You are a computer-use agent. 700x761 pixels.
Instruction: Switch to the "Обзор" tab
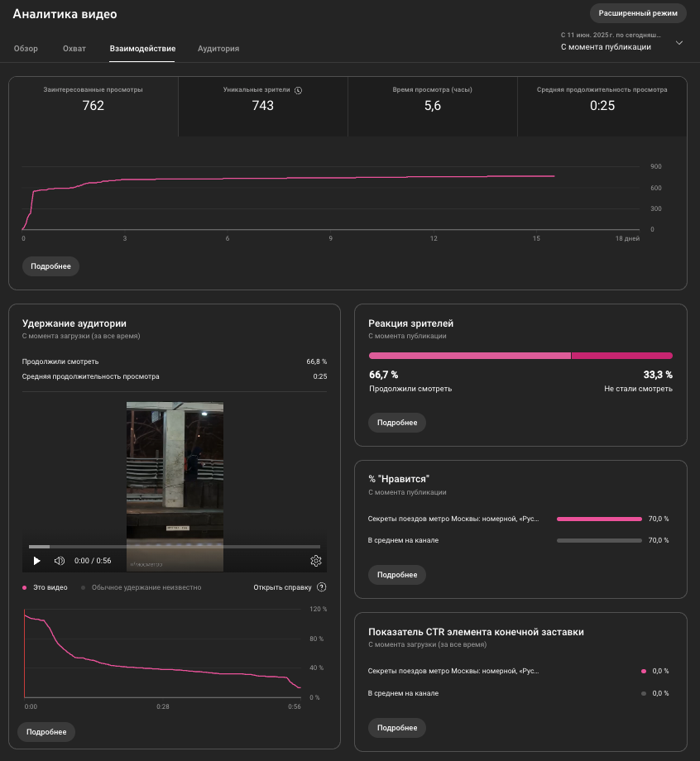click(26, 49)
